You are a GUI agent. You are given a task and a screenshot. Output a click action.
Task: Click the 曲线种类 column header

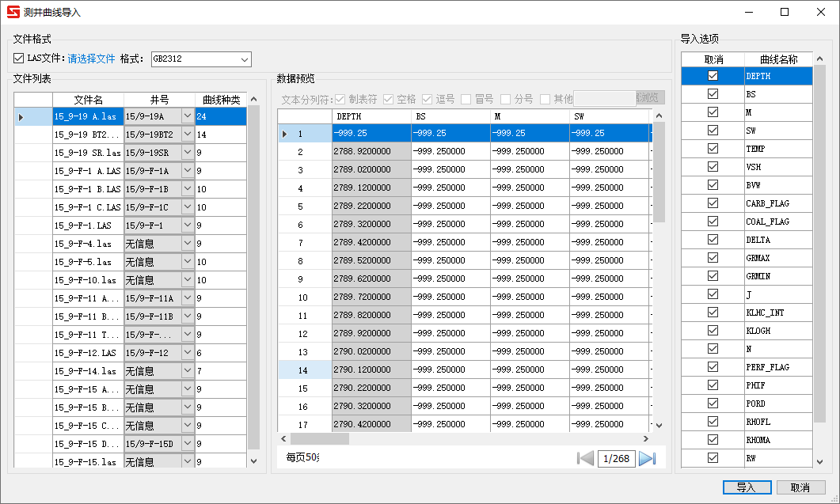click(x=221, y=100)
